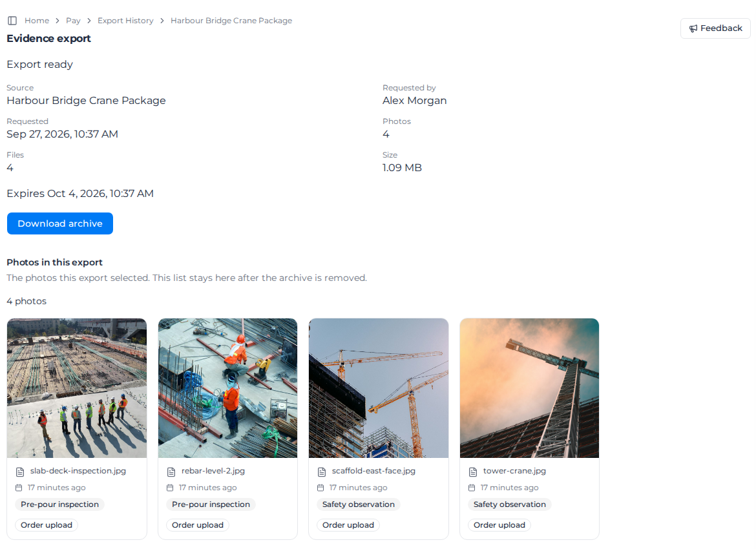Click file icon beside tower-crane.jpg

coord(473,471)
